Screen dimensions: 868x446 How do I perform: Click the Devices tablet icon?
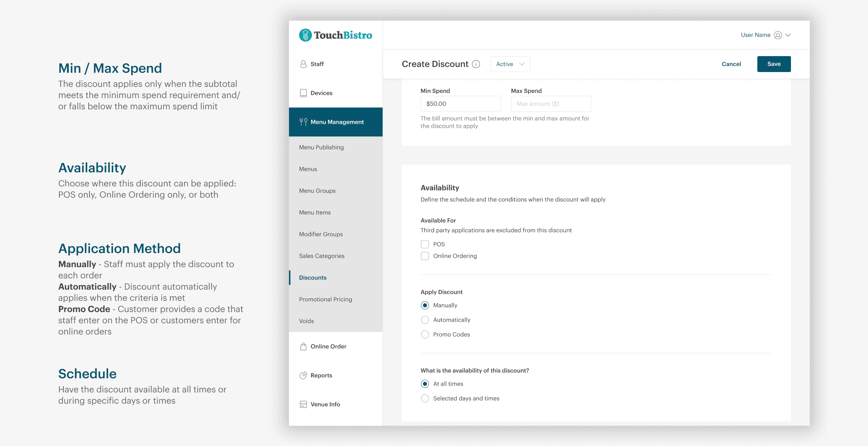click(x=303, y=93)
